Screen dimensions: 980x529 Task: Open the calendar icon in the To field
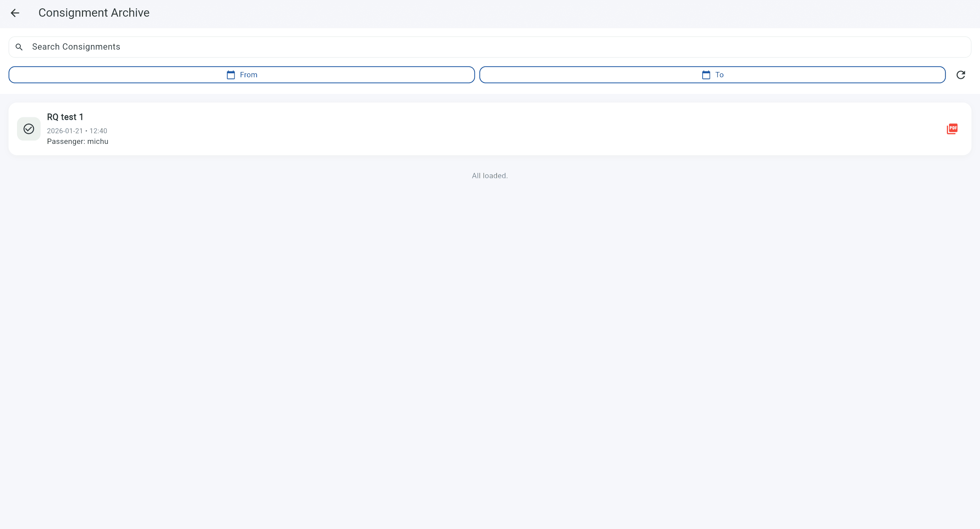point(706,75)
